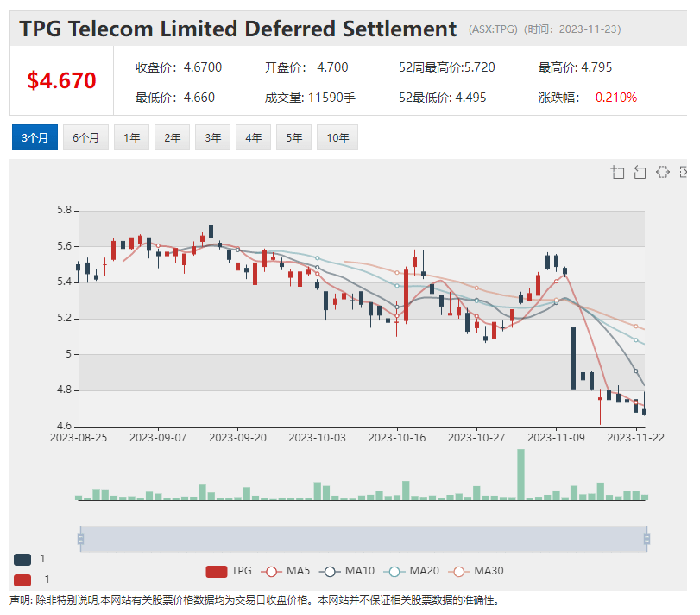Switch to the 6个月 time range
The image size is (700, 615).
85,137
